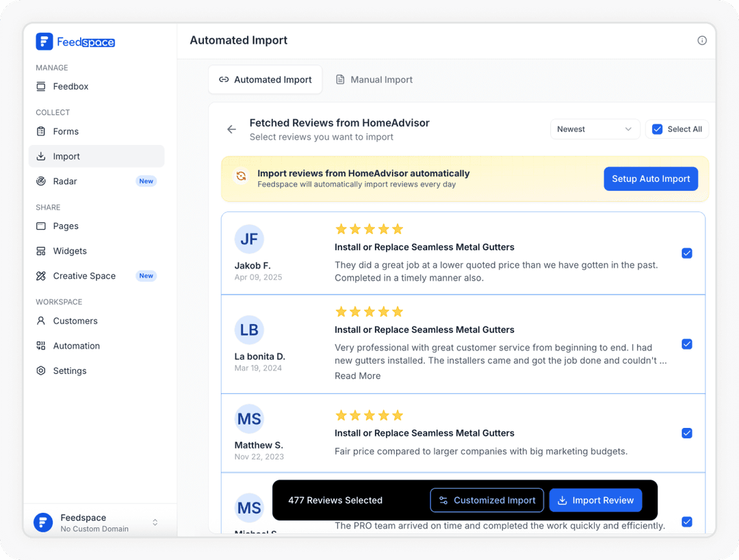Click the Customers person icon

click(x=41, y=321)
